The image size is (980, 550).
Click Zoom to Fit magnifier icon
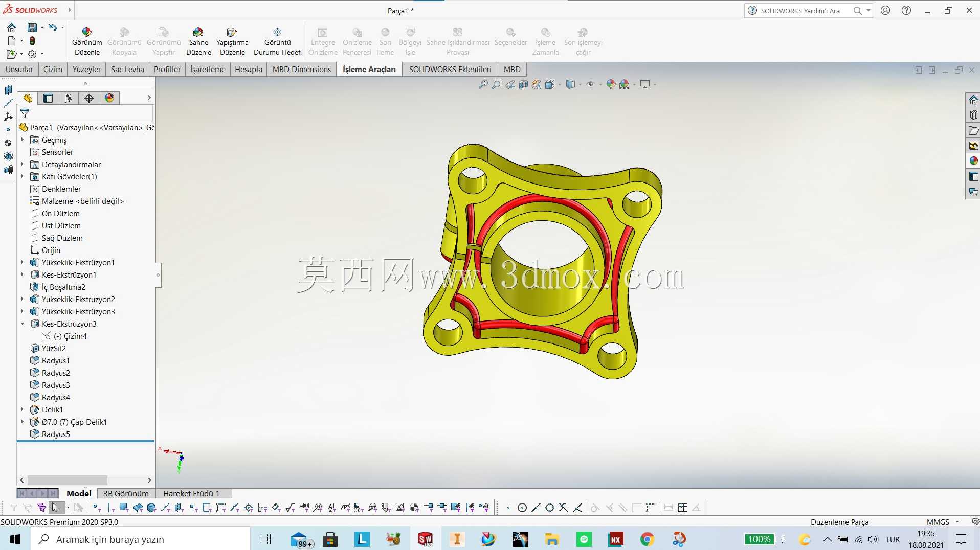pyautogui.click(x=483, y=84)
